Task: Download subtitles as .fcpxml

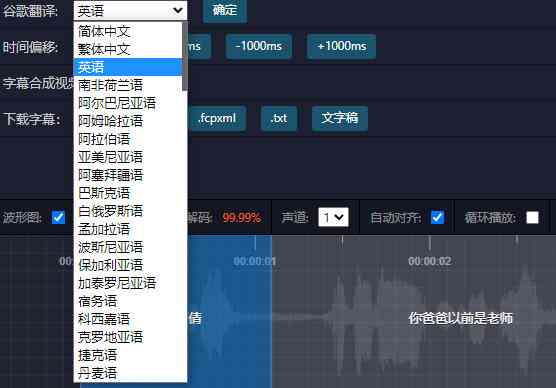Action: 217,118
